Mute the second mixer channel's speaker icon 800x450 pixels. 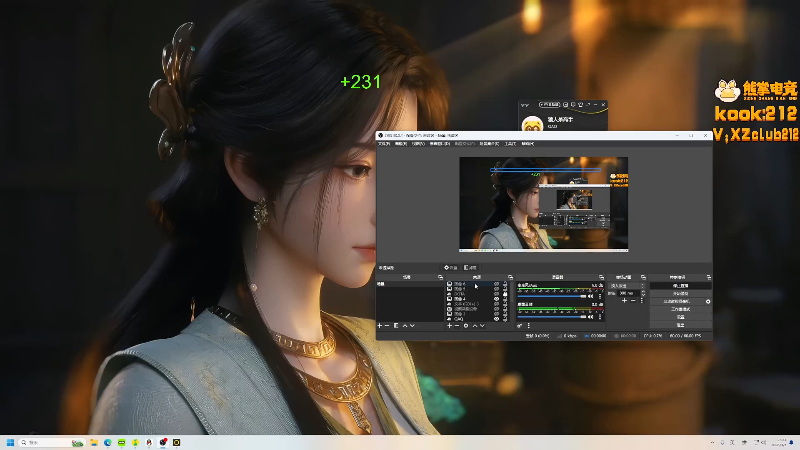[590, 317]
